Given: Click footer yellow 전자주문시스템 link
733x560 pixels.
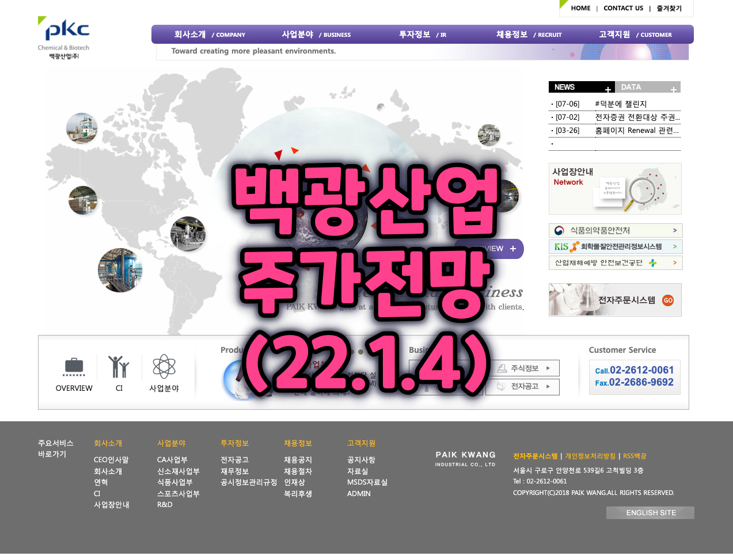Looking at the screenshot, I should pyautogui.click(x=535, y=456).
